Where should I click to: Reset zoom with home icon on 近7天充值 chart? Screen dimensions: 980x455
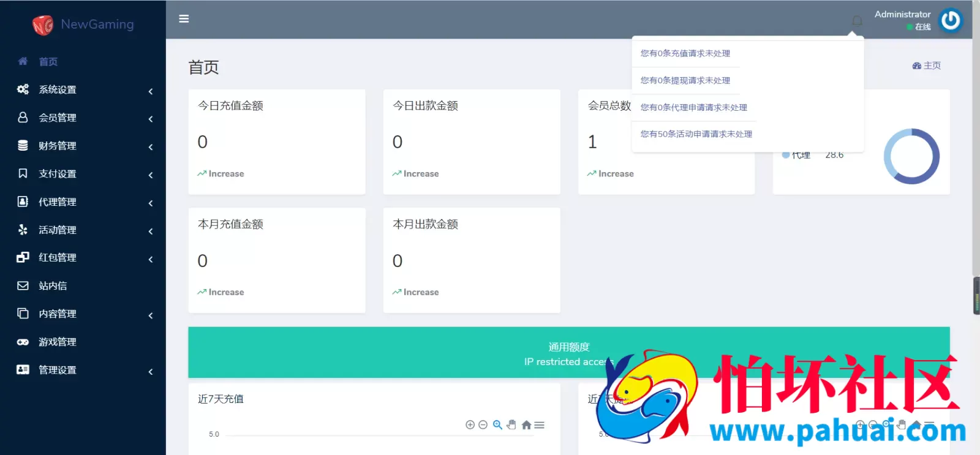point(526,424)
